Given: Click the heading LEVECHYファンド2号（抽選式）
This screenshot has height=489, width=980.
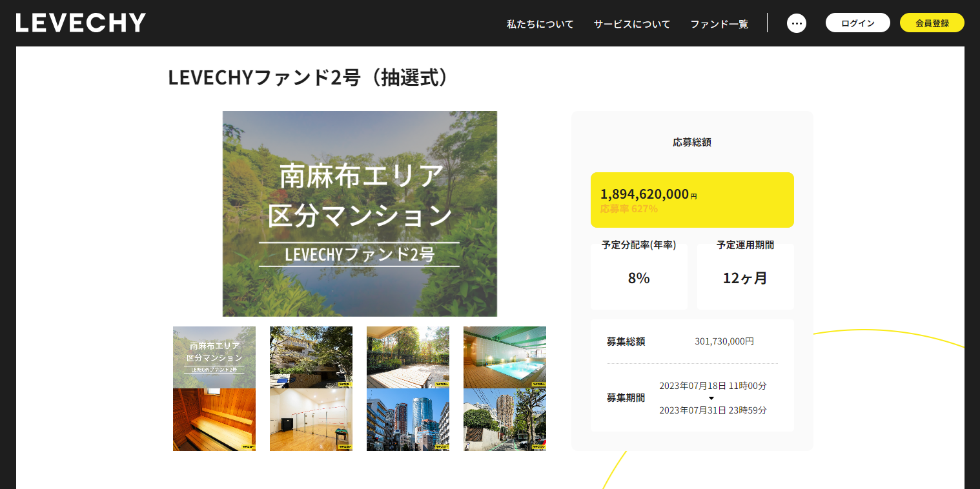Looking at the screenshot, I should pyautogui.click(x=308, y=77).
